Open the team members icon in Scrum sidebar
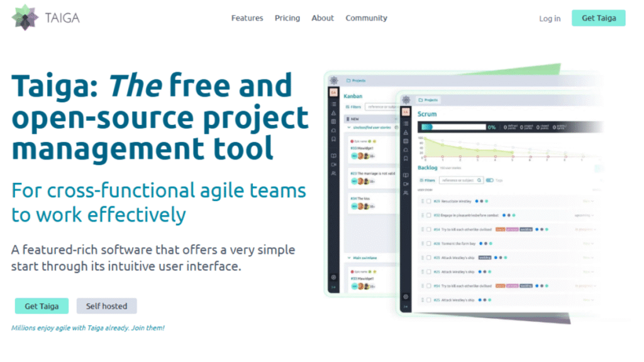Image resolution: width=644 pixels, height=362 pixels. (406, 193)
